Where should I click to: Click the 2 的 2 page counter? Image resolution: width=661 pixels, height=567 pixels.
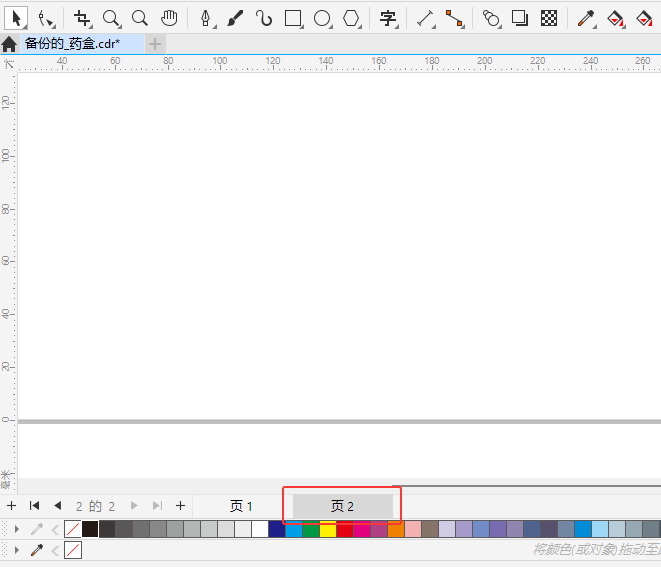[96, 506]
